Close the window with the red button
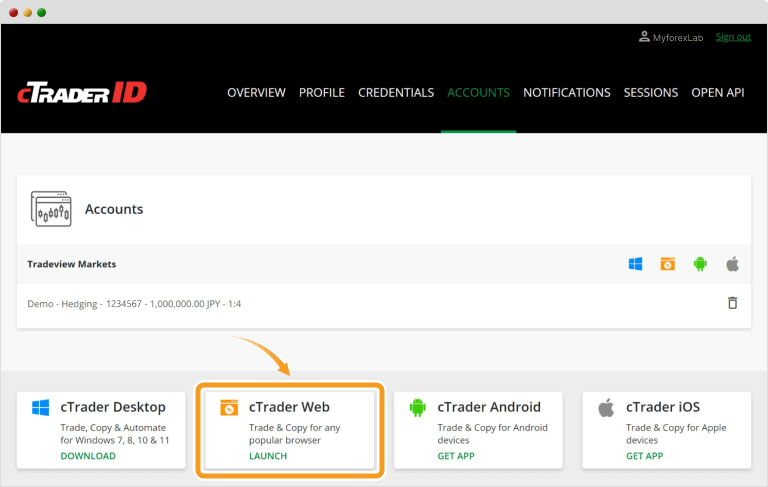The height and width of the screenshot is (487, 768). click(x=13, y=12)
